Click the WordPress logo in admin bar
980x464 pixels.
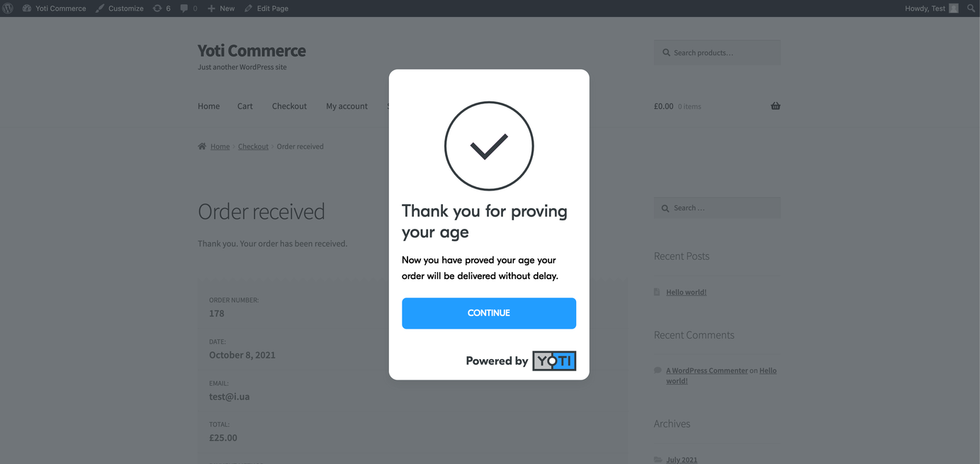tap(9, 9)
